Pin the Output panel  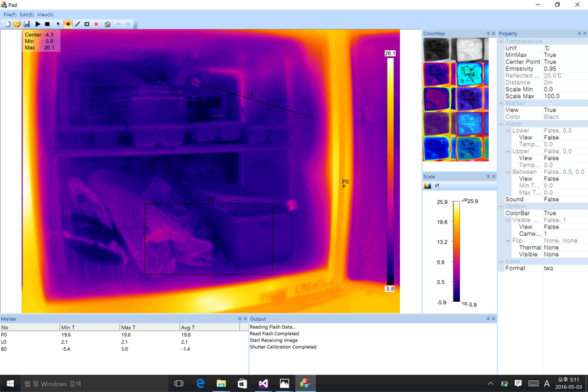coord(488,318)
